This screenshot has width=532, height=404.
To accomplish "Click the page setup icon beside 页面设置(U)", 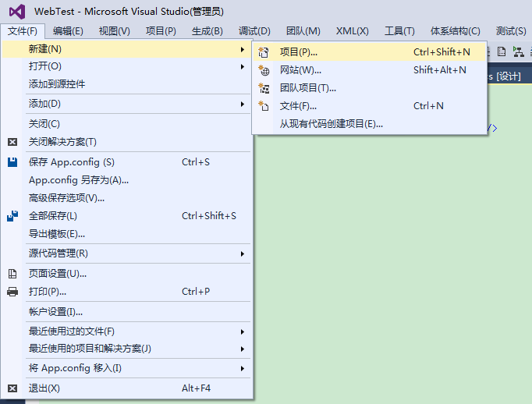I will click(12, 274).
